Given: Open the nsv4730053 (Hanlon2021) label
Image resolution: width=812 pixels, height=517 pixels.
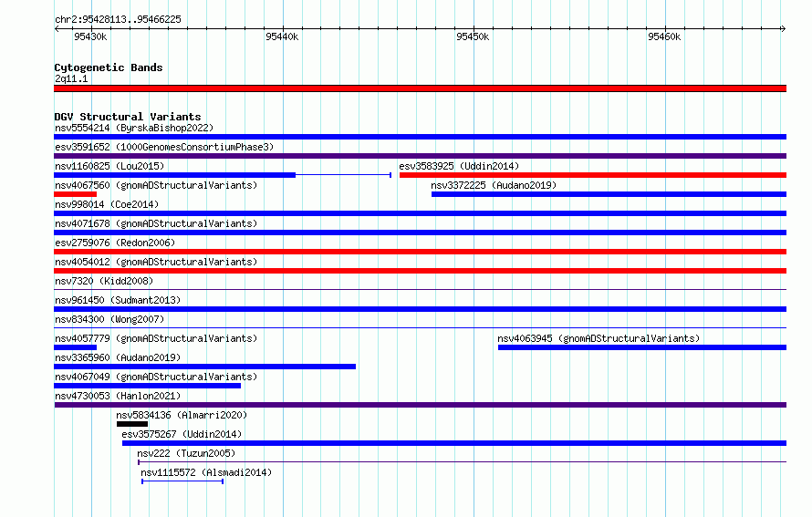Looking at the screenshot, I should pyautogui.click(x=118, y=396).
